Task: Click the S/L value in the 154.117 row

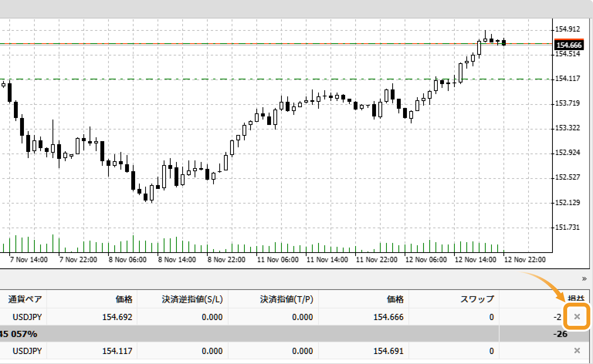Action: [x=212, y=351]
